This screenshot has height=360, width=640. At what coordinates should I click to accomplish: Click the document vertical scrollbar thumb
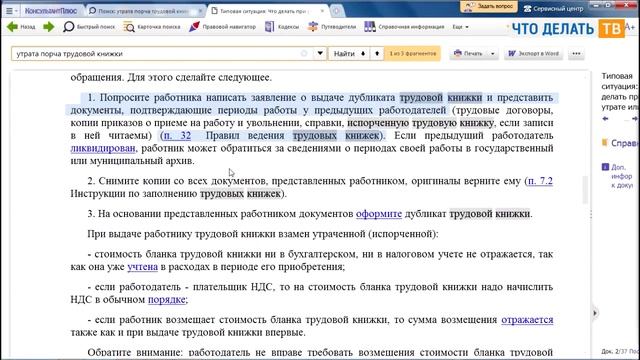pyautogui.click(x=585, y=189)
